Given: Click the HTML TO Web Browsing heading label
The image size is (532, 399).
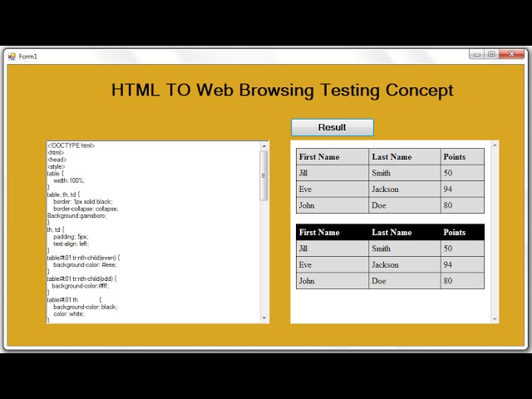Looking at the screenshot, I should pyautogui.click(x=283, y=90).
